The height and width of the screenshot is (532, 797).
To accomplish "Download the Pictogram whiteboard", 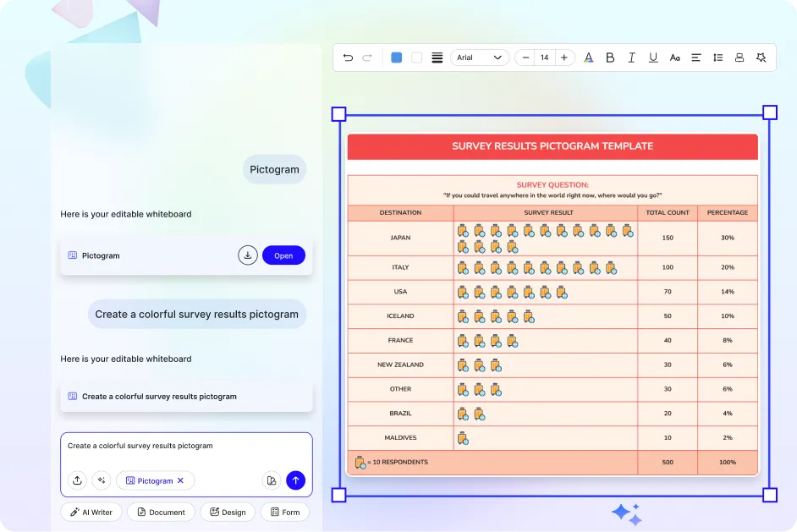I will click(x=248, y=255).
